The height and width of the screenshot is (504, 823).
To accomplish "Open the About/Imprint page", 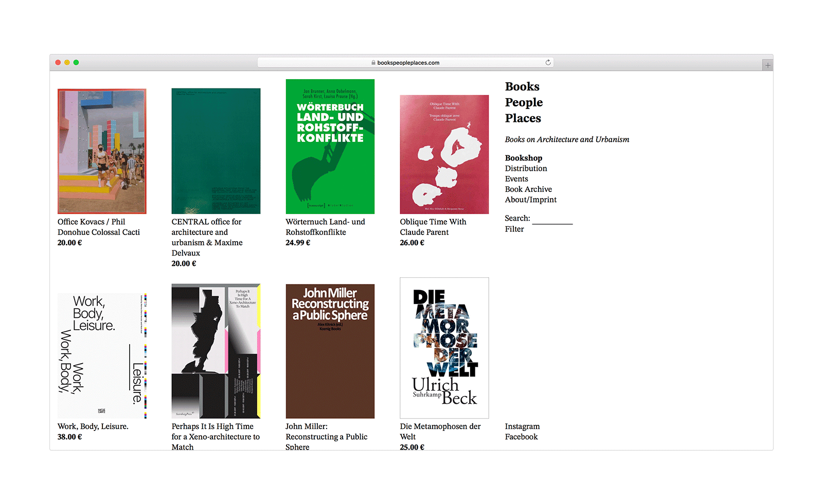I will click(x=531, y=200).
